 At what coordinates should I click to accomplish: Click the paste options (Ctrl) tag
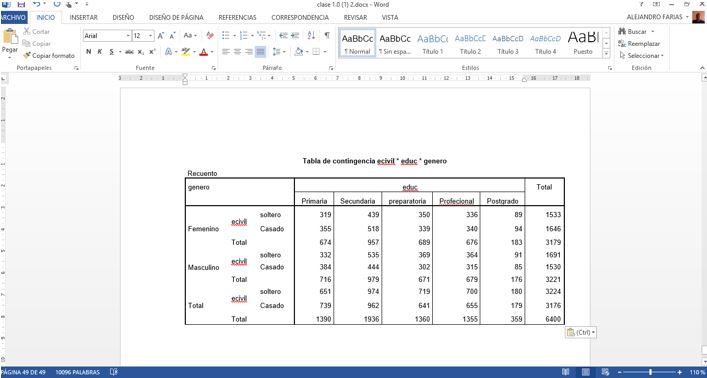tap(581, 332)
